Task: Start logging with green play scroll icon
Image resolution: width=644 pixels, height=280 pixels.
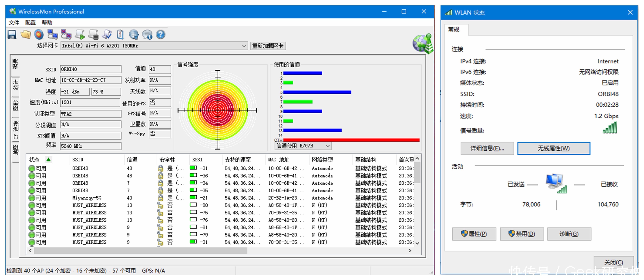Action: click(x=80, y=34)
